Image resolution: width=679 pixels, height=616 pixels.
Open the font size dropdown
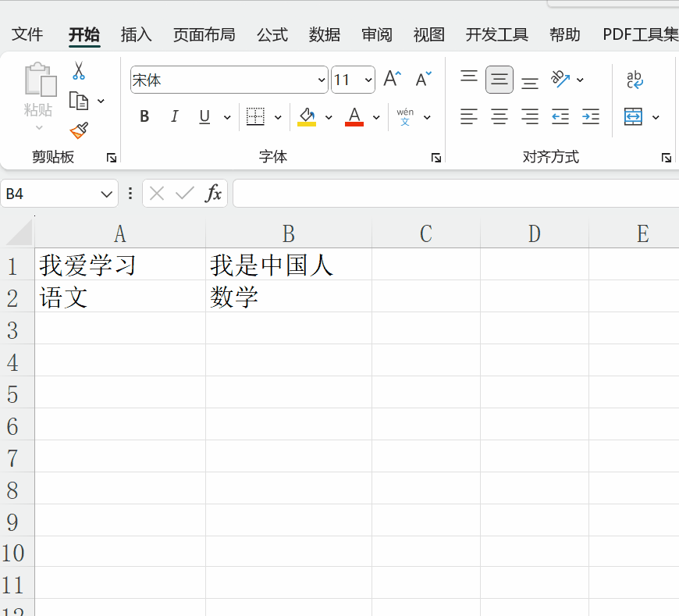[x=368, y=80]
